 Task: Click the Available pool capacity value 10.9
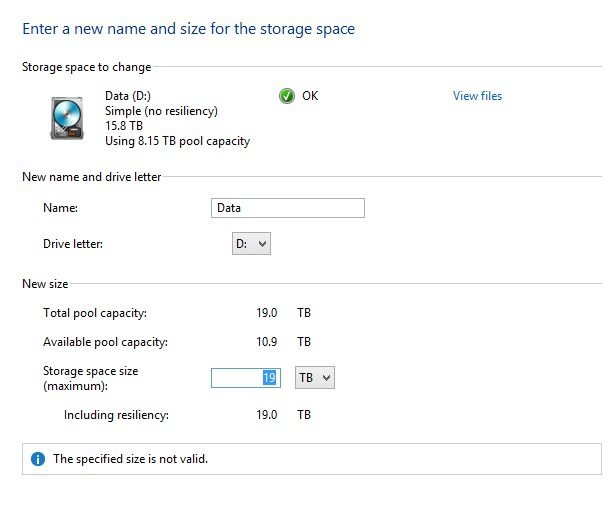pos(267,342)
